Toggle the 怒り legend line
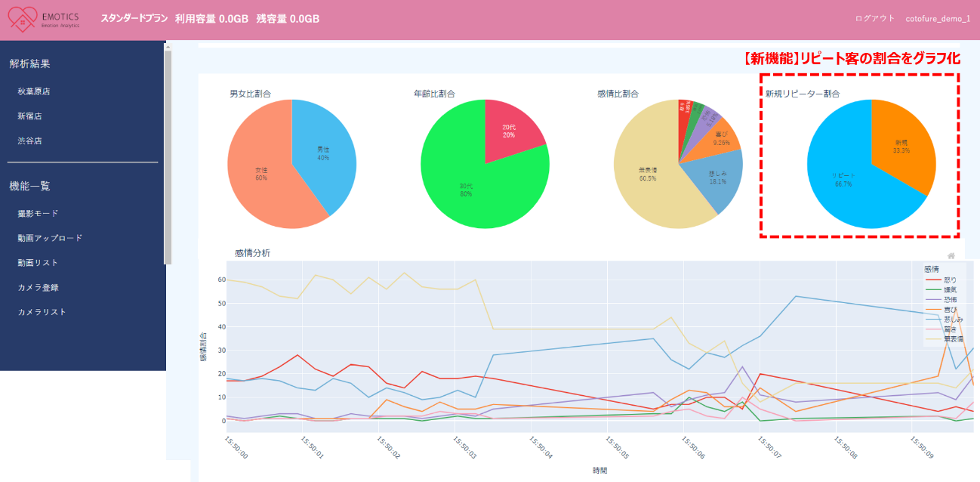This screenshot has width=980, height=482. click(x=944, y=280)
